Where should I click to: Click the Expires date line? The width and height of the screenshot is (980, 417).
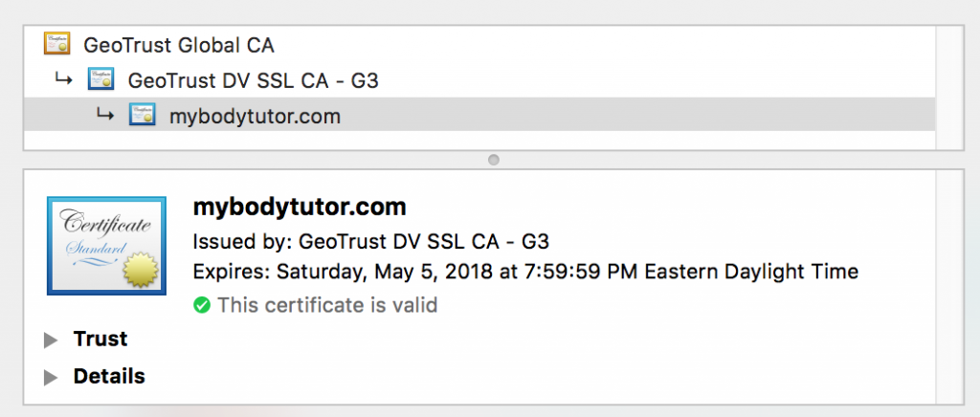[525, 273]
